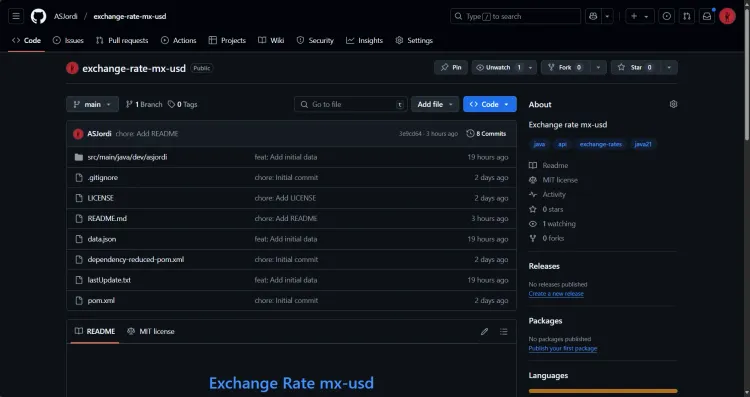Go to the ASJordi owner page
The image size is (750, 397).
pos(66,16)
